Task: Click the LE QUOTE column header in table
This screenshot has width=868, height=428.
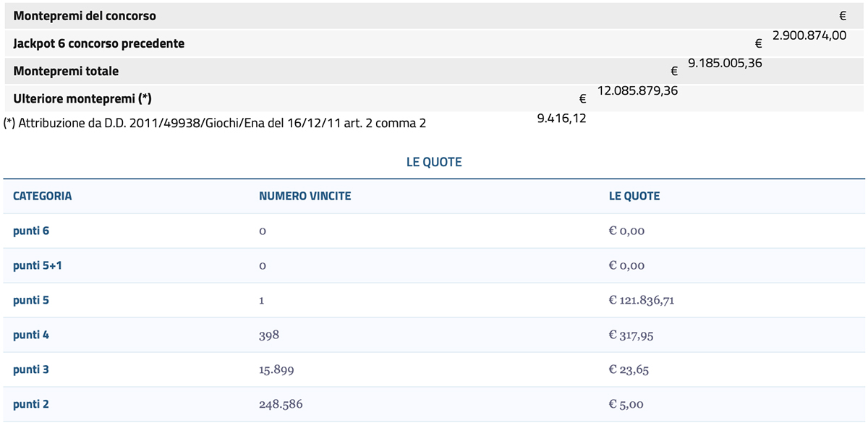Action: pos(634,196)
